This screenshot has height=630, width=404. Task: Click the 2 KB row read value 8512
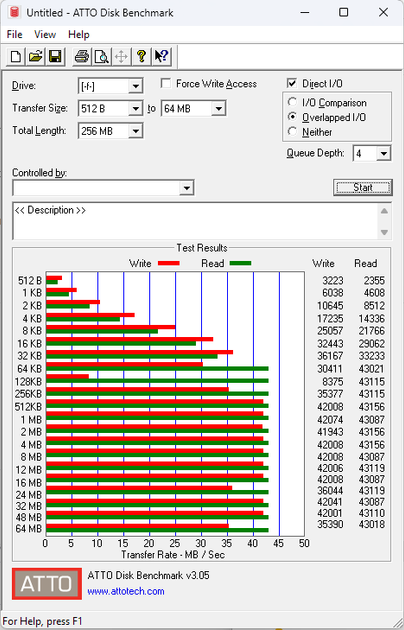pos(374,306)
